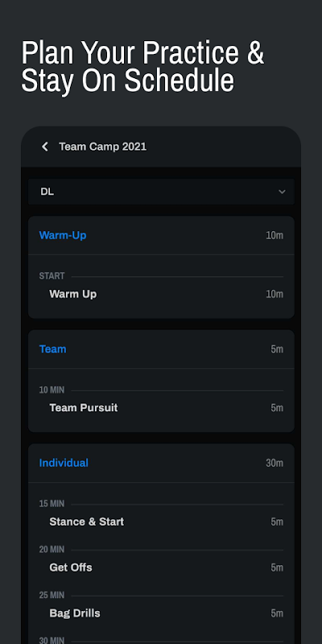The width and height of the screenshot is (322, 644).
Task: Select the 20 MIN timeline marker
Action: (52, 549)
